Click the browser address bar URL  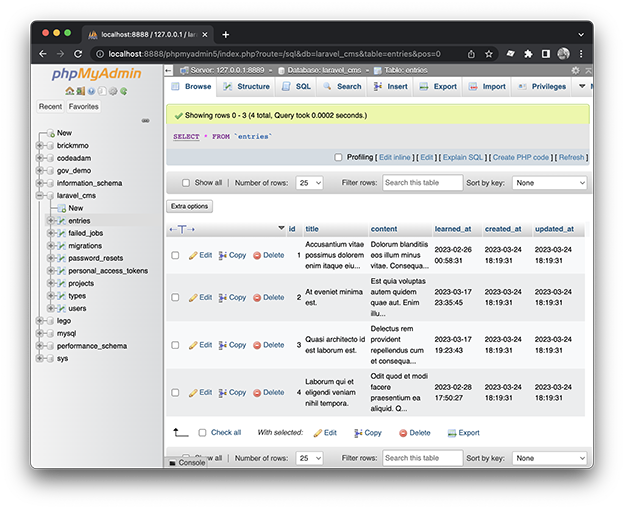coord(275,54)
